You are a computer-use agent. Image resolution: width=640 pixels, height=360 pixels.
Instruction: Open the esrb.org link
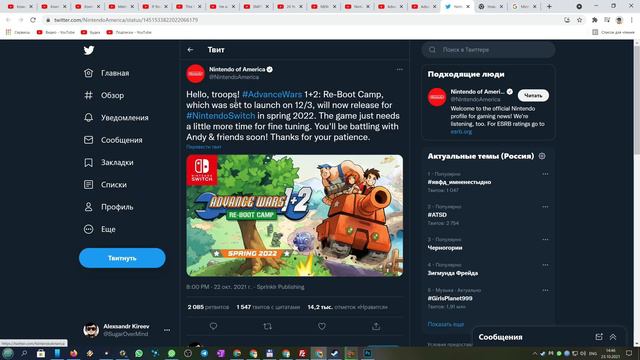(461, 131)
